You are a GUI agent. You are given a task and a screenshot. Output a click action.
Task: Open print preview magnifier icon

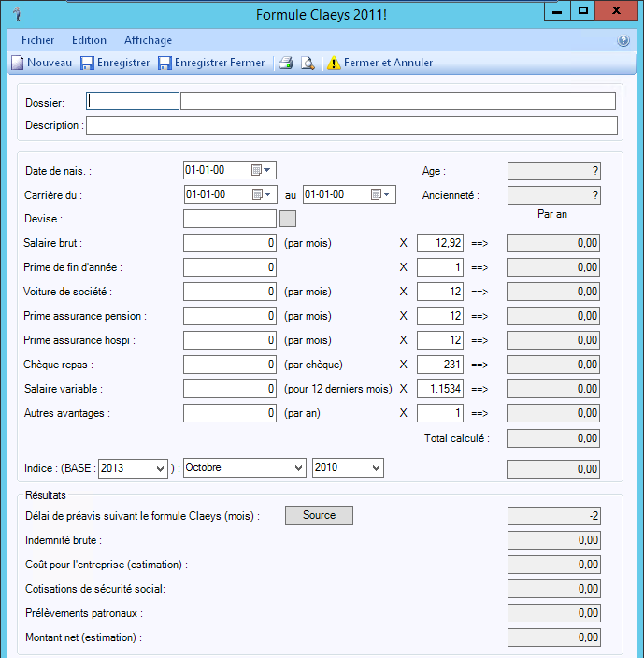(308, 64)
